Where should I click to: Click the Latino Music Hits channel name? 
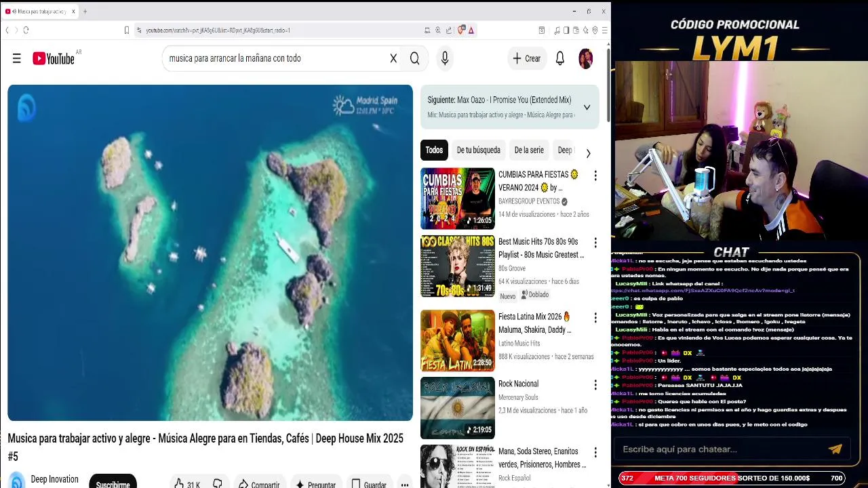coord(519,344)
